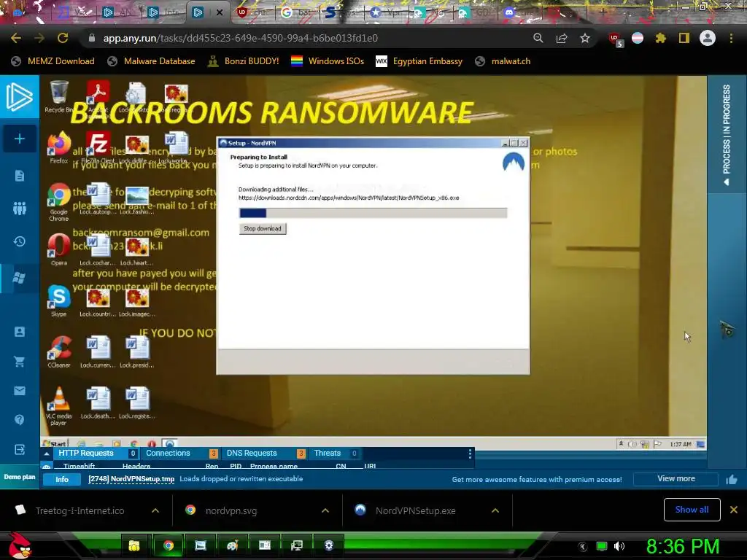This screenshot has height=560, width=747.
Task: Open Bonzi BUDDY! bookmark
Action: tap(244, 61)
